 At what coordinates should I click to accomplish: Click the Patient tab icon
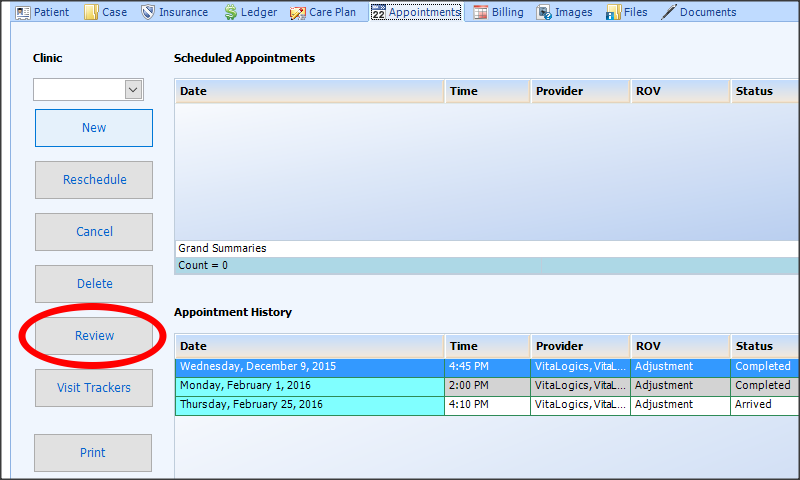click(x=22, y=12)
